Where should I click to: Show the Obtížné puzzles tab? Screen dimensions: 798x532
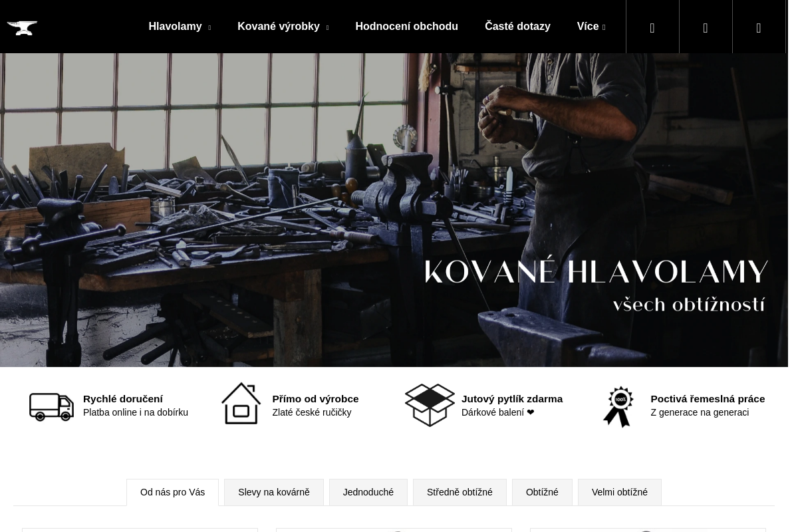(x=542, y=492)
